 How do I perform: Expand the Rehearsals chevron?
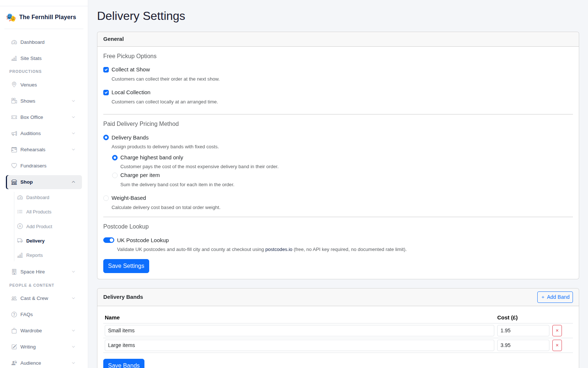[x=73, y=150]
